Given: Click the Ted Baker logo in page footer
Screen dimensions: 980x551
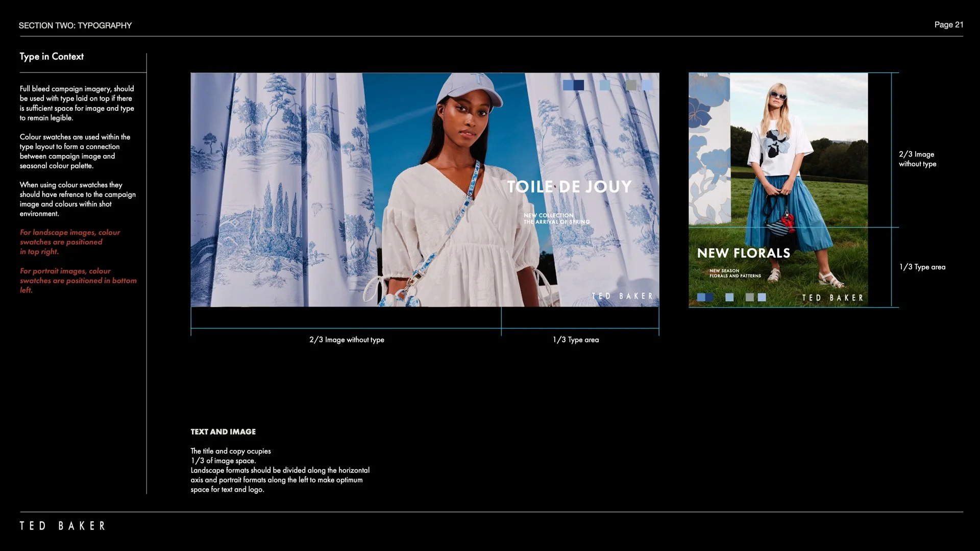Looking at the screenshot, I should pos(62,526).
